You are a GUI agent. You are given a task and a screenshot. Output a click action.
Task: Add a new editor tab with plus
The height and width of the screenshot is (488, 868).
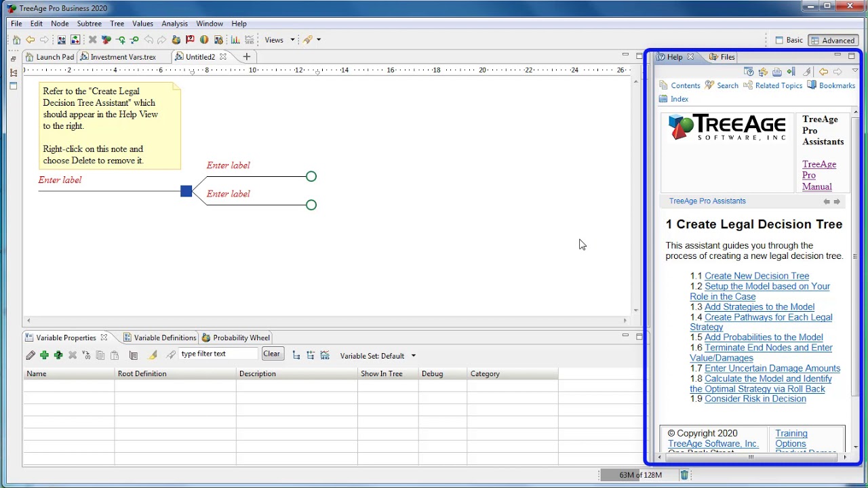tap(247, 57)
